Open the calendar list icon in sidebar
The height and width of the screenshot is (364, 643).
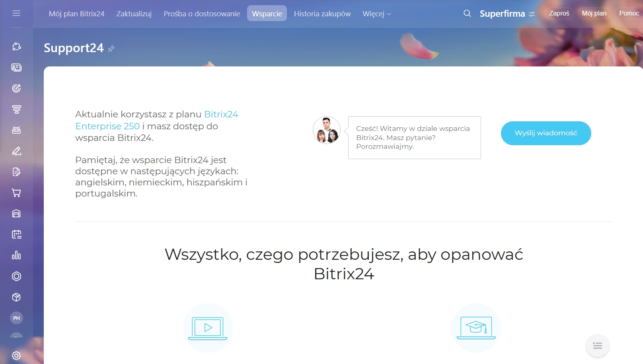pyautogui.click(x=16, y=235)
